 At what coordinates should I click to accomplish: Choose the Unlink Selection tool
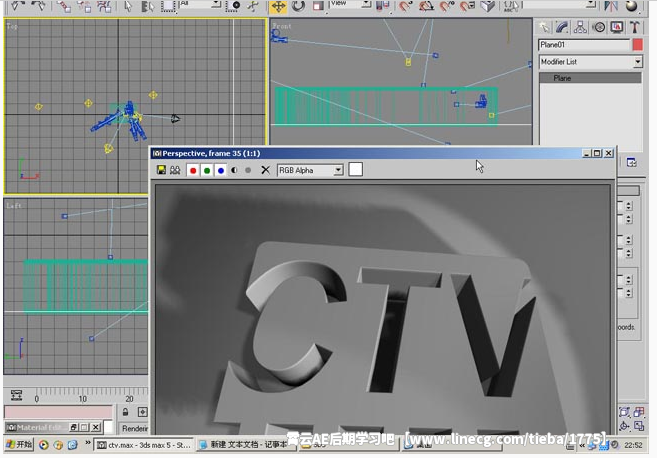click(84, 6)
